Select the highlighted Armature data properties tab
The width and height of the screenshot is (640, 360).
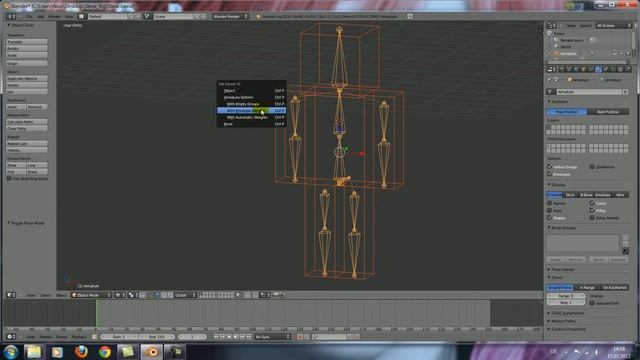pyautogui.click(x=598, y=69)
